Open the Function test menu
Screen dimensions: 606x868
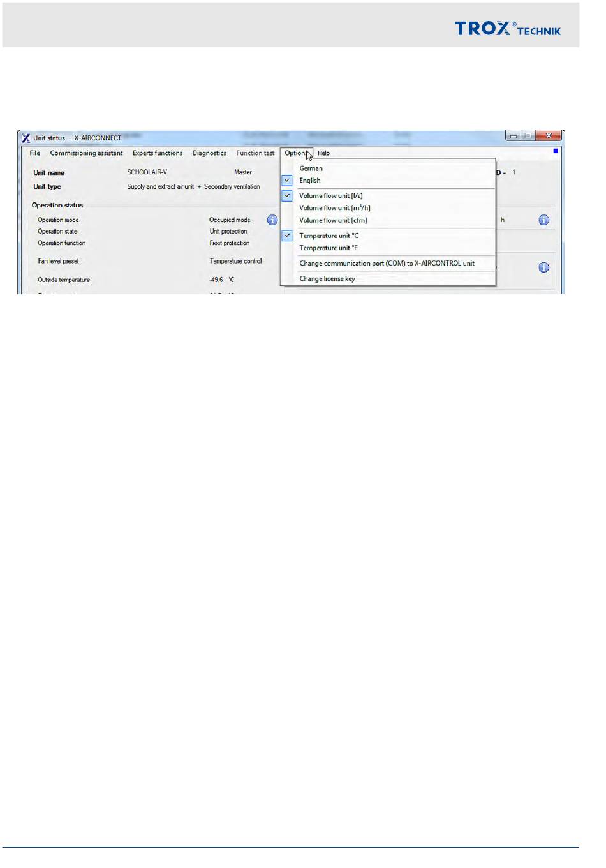click(255, 153)
